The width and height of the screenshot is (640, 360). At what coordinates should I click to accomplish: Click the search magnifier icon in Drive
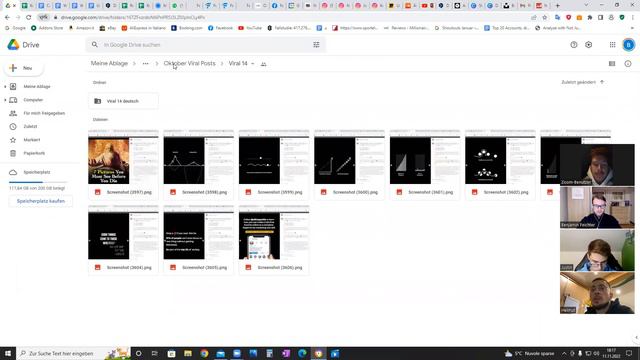click(95, 45)
